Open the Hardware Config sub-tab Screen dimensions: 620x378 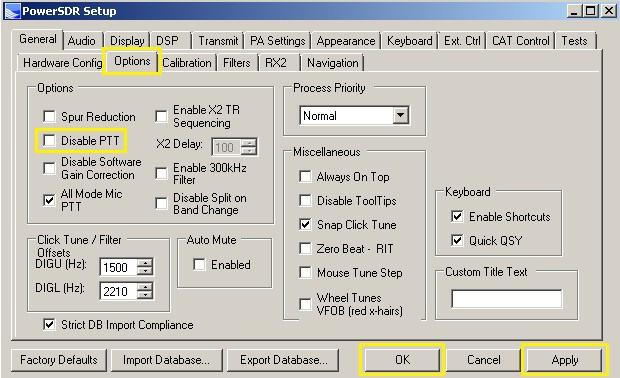click(x=62, y=62)
